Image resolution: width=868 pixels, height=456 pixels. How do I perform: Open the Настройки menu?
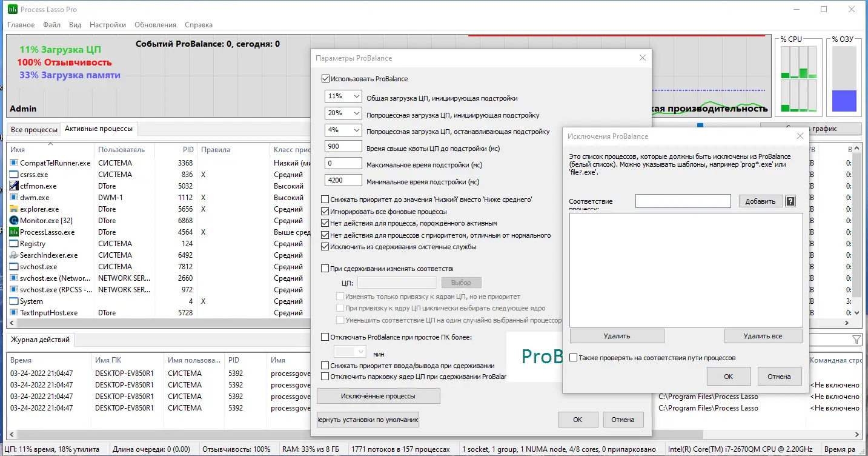[x=108, y=25]
